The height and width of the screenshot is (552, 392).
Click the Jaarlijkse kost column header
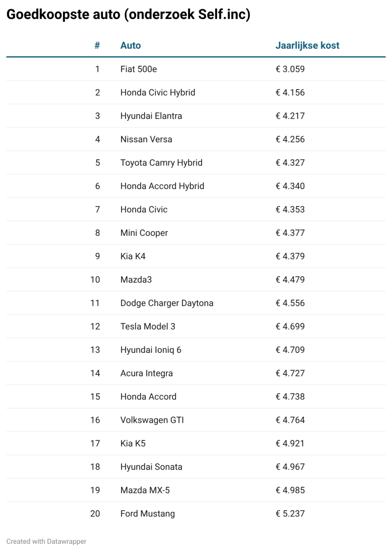[307, 46]
